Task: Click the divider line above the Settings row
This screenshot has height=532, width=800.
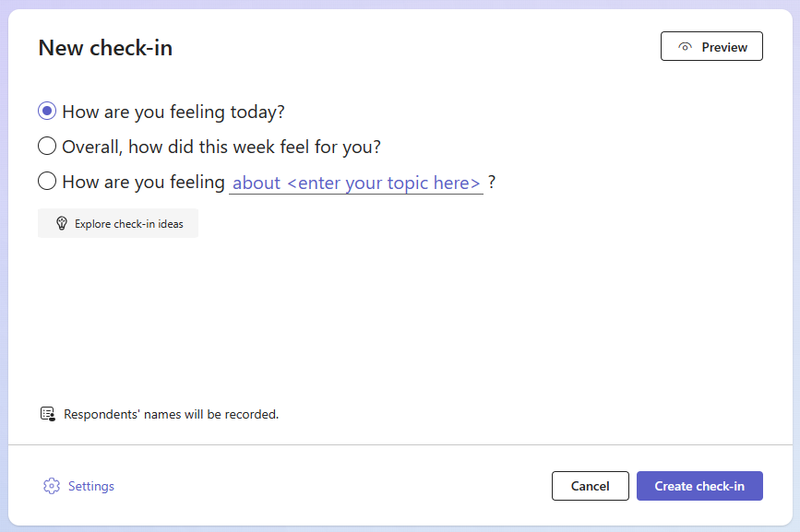Action: 400,444
